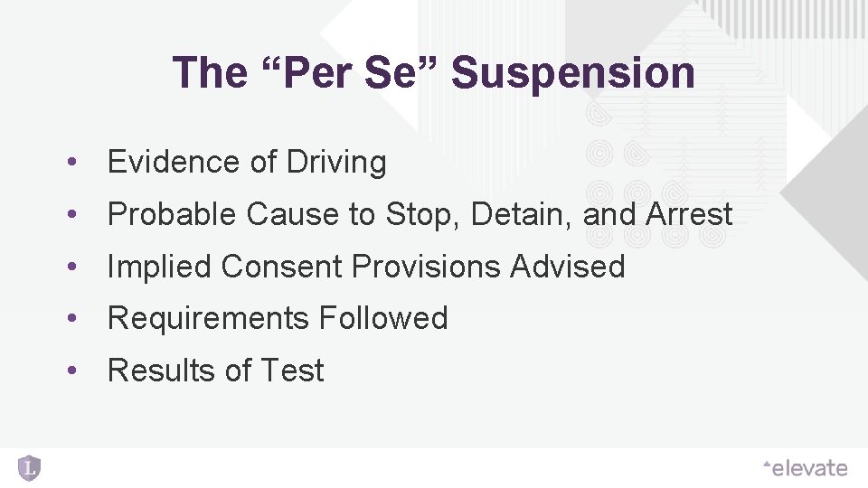This screenshot has height=488, width=868.
Task: Click the bullet dot before Results of Test
Action: tap(70, 372)
